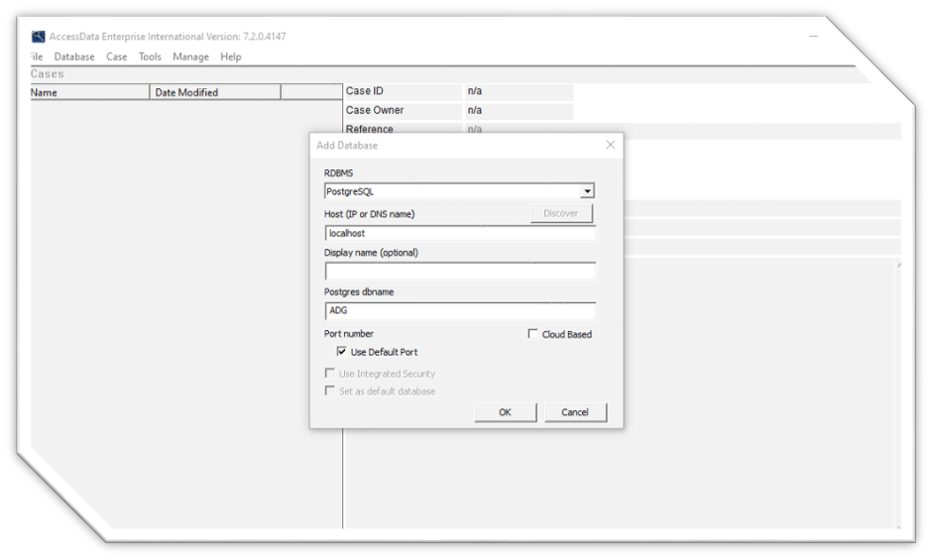Close the Add Database dialog
Viewport: 932px width, 560px height.
point(610,145)
